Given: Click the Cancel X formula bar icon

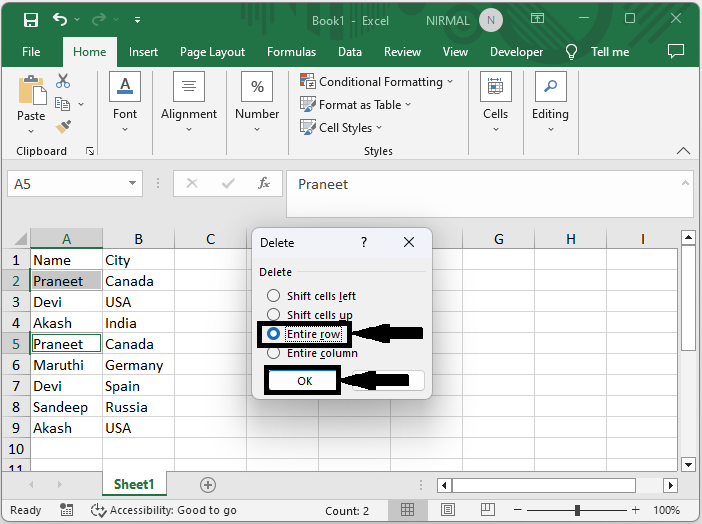Looking at the screenshot, I should point(192,183).
